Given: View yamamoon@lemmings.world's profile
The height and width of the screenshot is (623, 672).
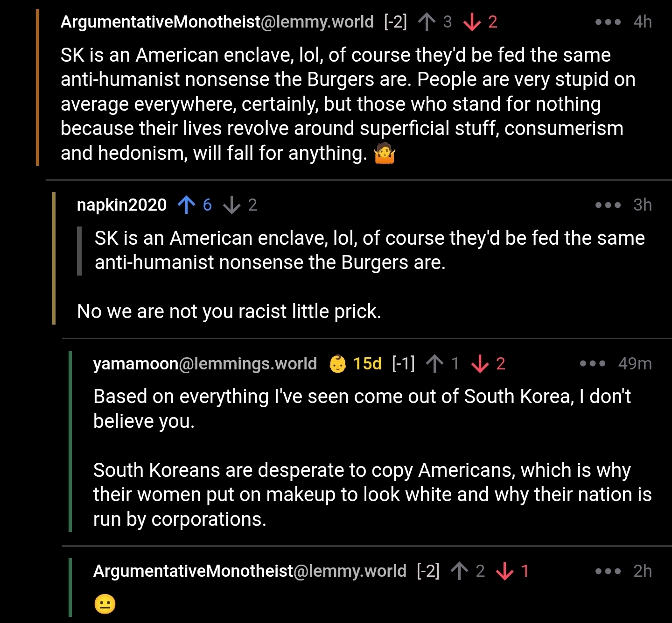Looking at the screenshot, I should click(205, 364).
